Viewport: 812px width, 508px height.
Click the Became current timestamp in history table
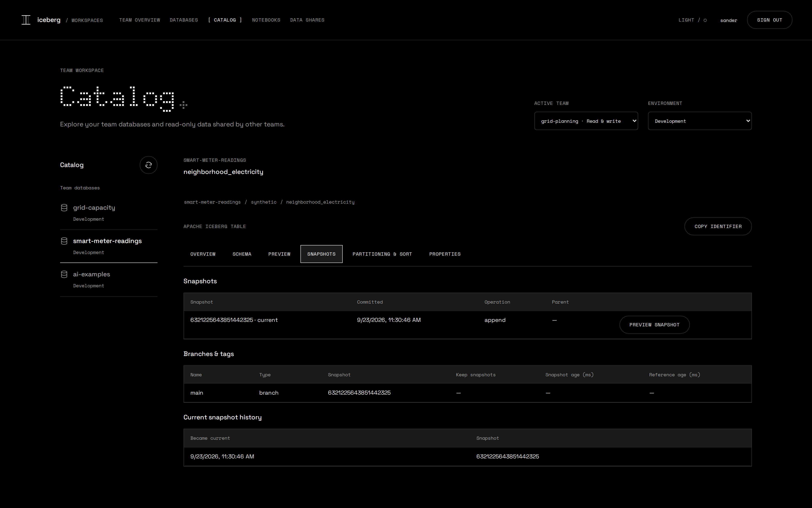pos(222,457)
